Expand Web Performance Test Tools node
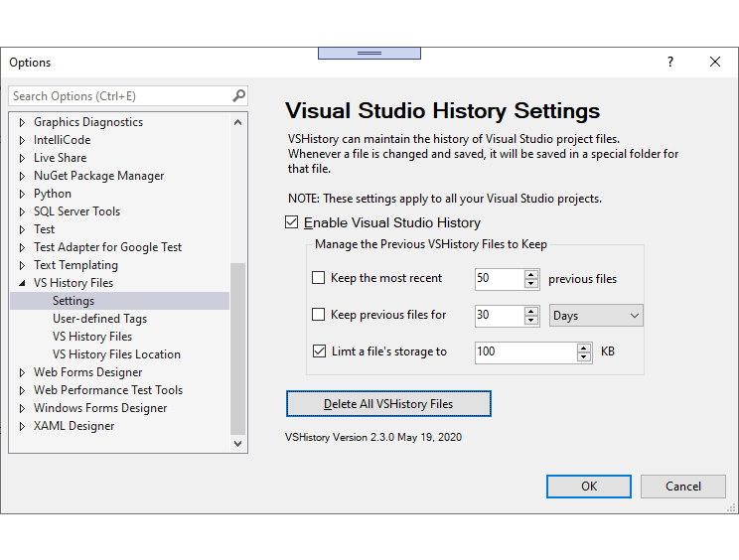739x560 pixels. (x=22, y=391)
